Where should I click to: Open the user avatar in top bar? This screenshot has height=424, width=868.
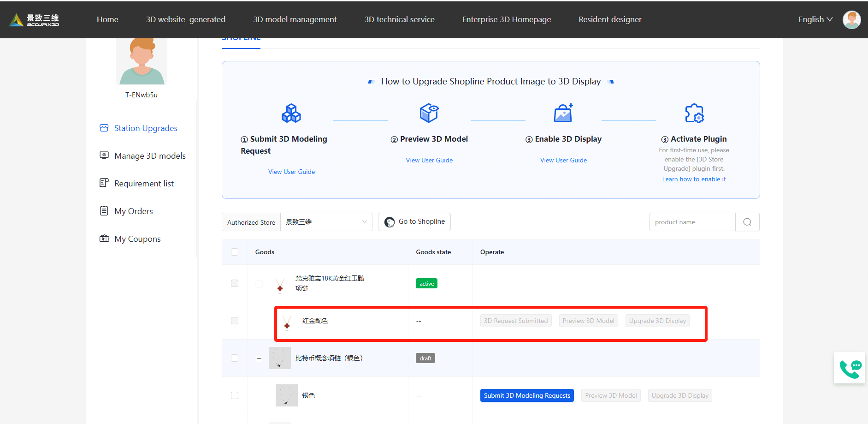tap(851, 20)
